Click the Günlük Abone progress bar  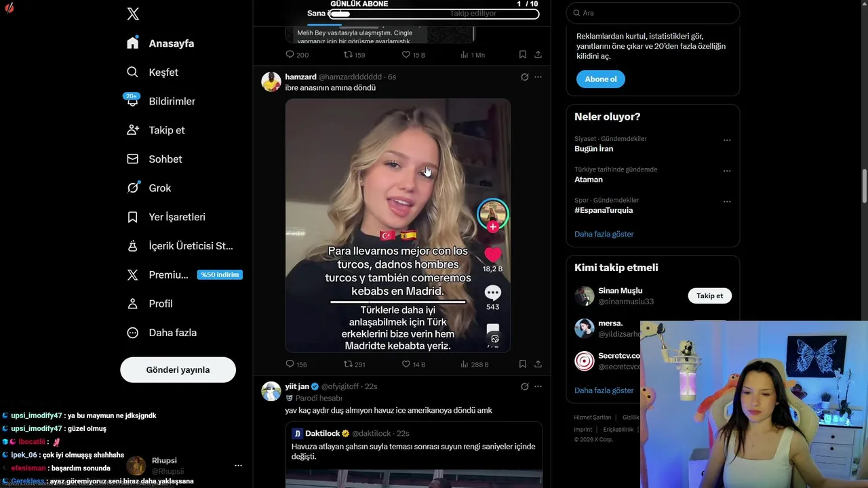coord(434,14)
